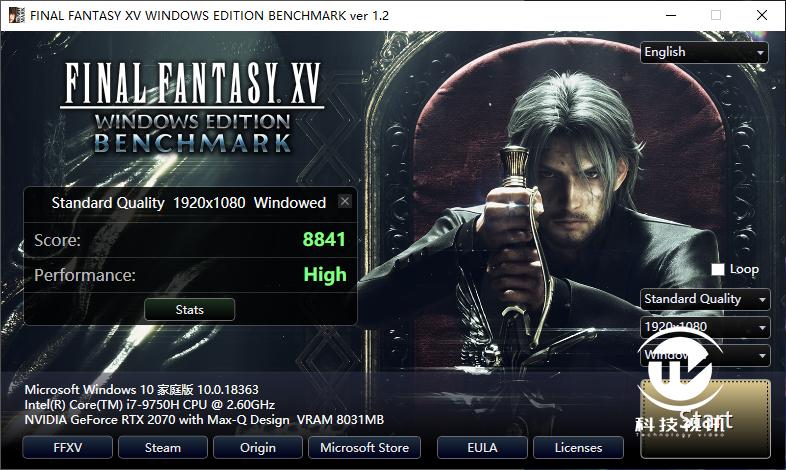Enable the Loop checkbox
786x470 pixels.
point(718,270)
